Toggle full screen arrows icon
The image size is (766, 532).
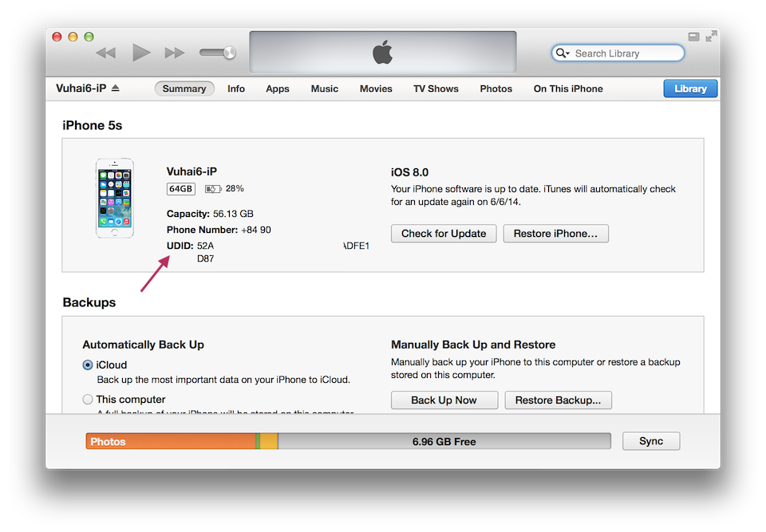pos(711,36)
